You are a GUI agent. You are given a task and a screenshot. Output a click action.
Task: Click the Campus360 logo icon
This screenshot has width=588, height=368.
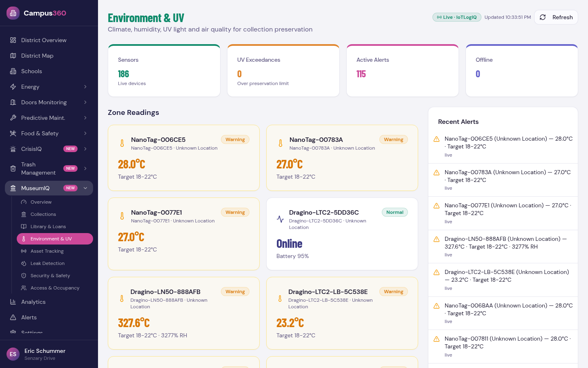(13, 13)
